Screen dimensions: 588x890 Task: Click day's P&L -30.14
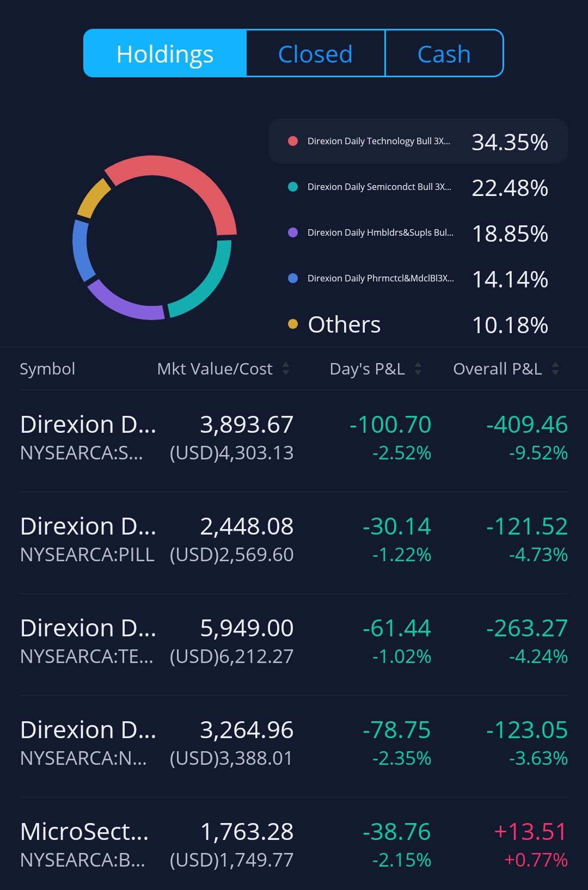point(397,526)
